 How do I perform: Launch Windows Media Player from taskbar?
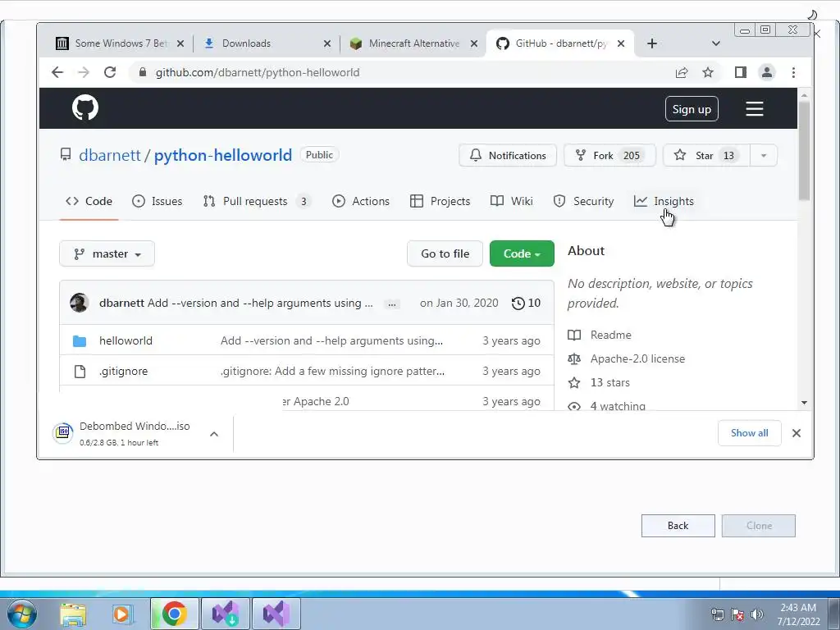tap(121, 614)
